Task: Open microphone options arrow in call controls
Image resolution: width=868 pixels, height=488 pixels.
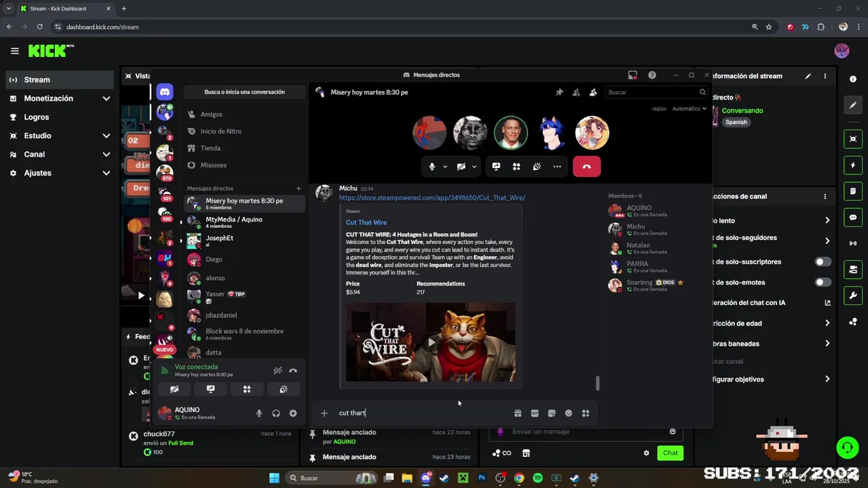Action: (445, 166)
